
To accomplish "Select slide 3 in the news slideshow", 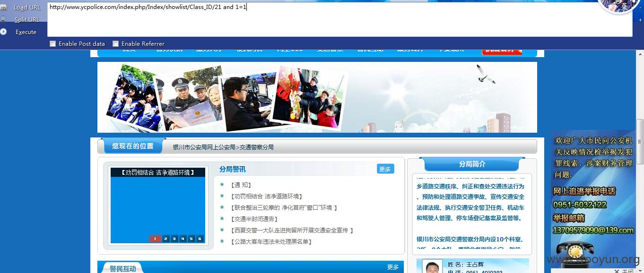I will (174, 239).
